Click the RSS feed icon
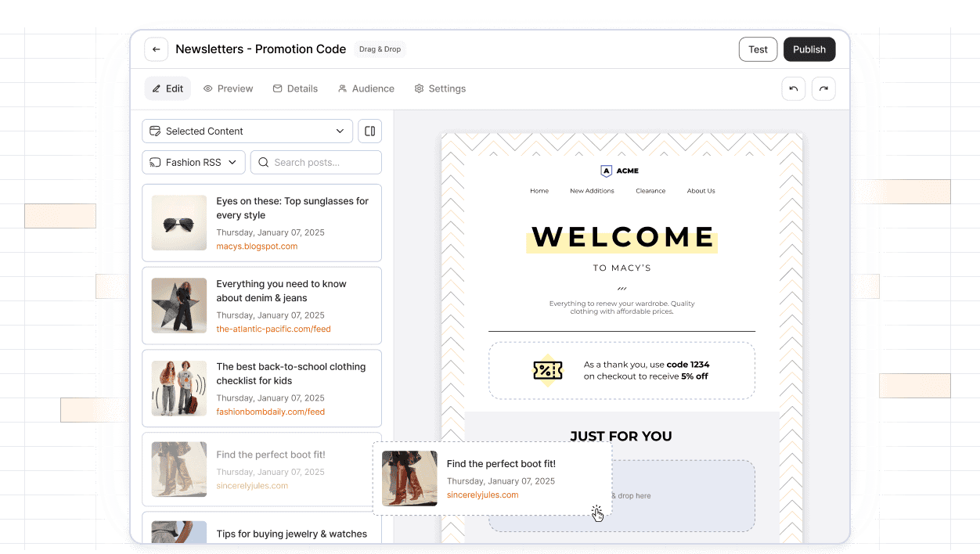980x554 pixels. pyautogui.click(x=155, y=163)
